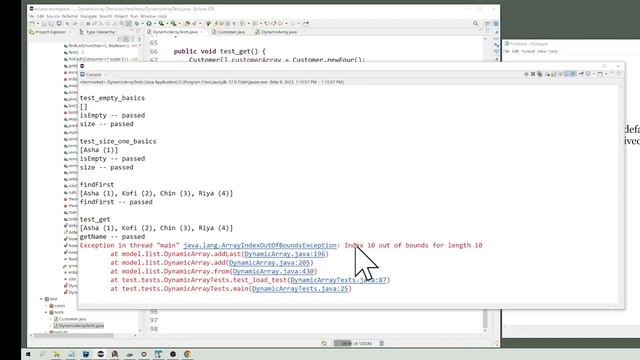Click the DynamicArray.java:196 stack trace link
The height and width of the screenshot is (360, 640).
click(x=284, y=254)
